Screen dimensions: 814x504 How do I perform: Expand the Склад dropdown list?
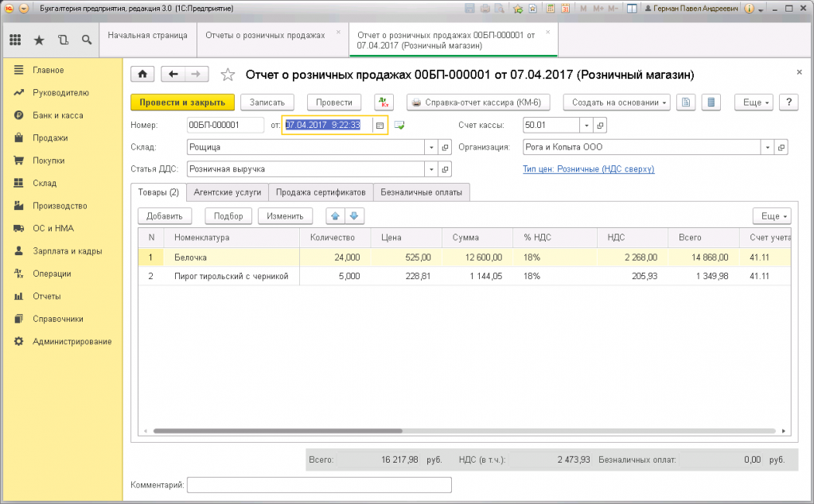click(431, 147)
